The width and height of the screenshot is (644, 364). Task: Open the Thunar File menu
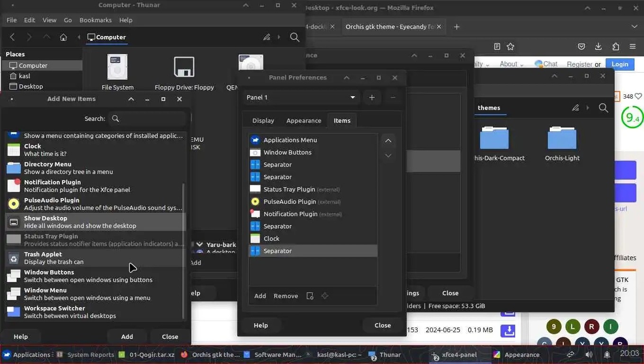tap(11, 20)
